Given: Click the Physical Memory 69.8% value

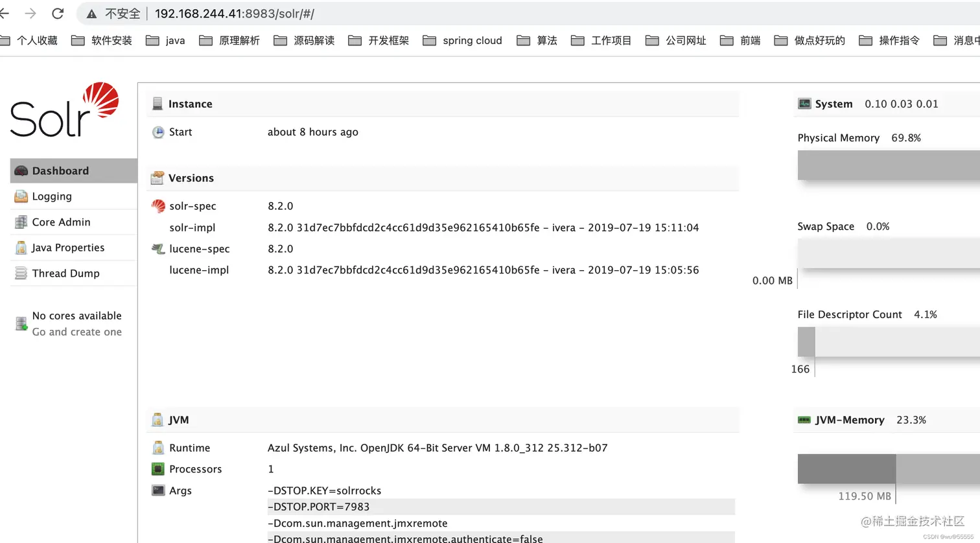Looking at the screenshot, I should (x=906, y=138).
